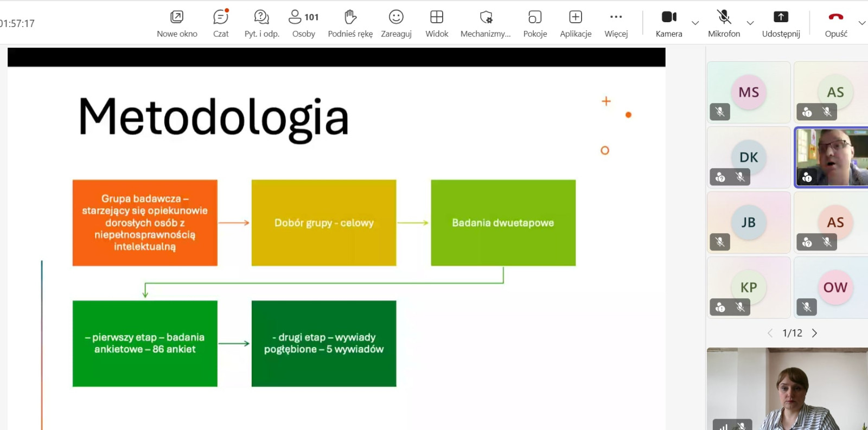Screen dimensions: 868x430
Task: Open the Czat chat panel
Action: [221, 23]
